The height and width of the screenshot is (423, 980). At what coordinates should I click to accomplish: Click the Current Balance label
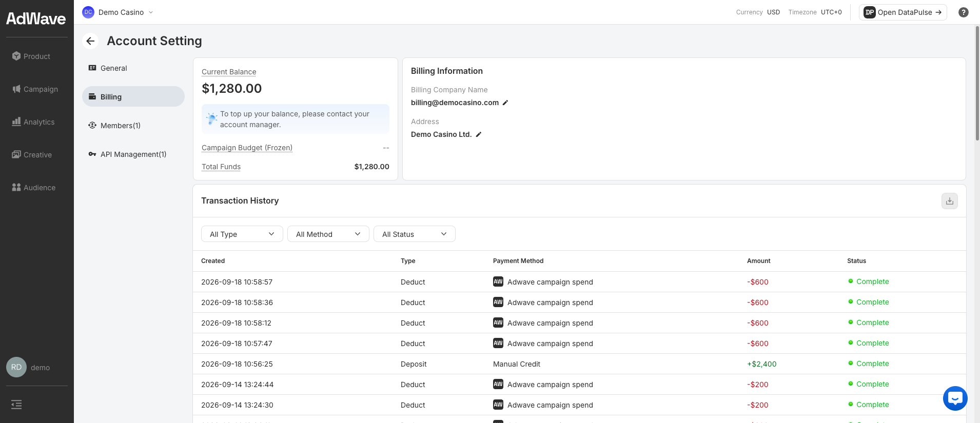coord(229,72)
